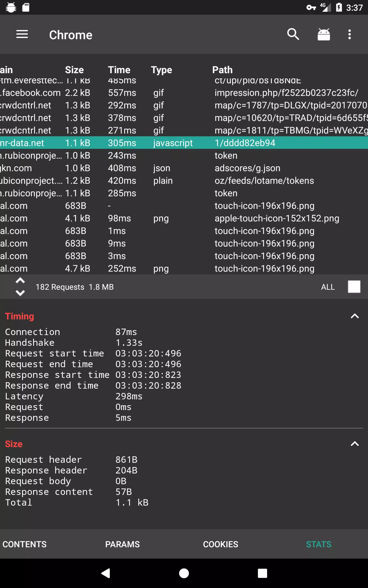Tap the Android home circle button
Screen dimensions: 368x588
click(x=184, y=573)
